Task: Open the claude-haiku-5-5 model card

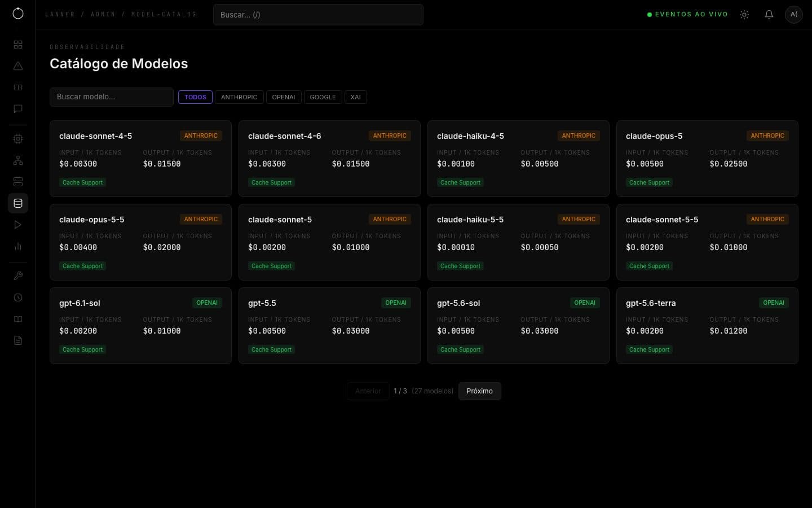Action: (518, 242)
